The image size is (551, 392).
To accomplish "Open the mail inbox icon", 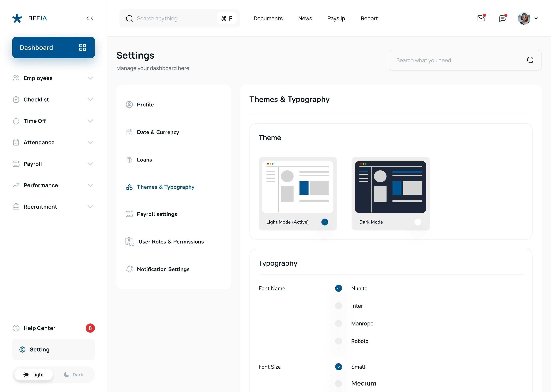I will 482,18.
